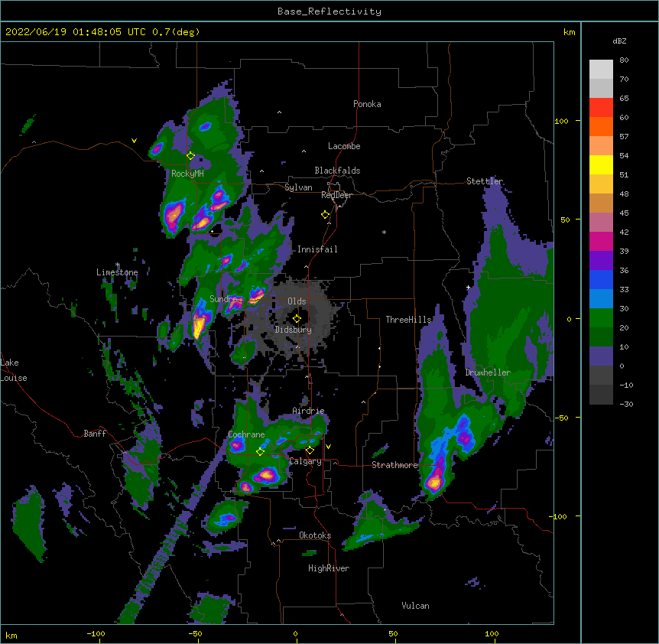Click the yellow v marker northwest of RockyMH
This screenshot has height=644, width=659.
point(134,141)
